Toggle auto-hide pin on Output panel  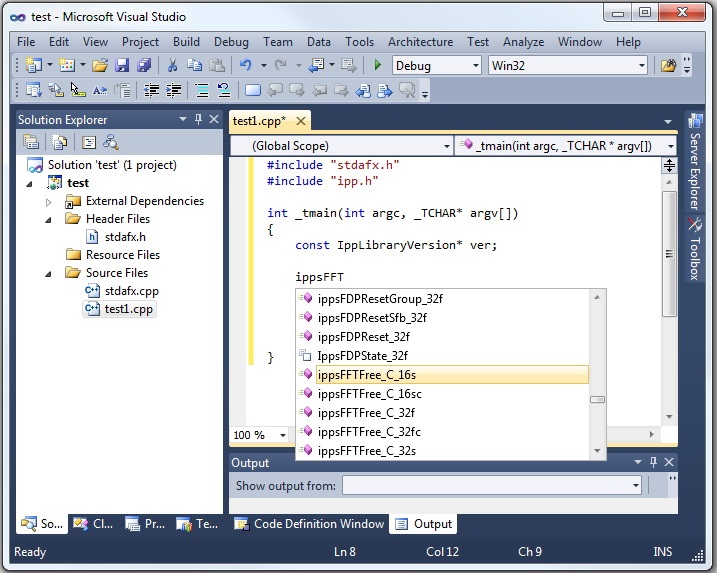tap(653, 462)
